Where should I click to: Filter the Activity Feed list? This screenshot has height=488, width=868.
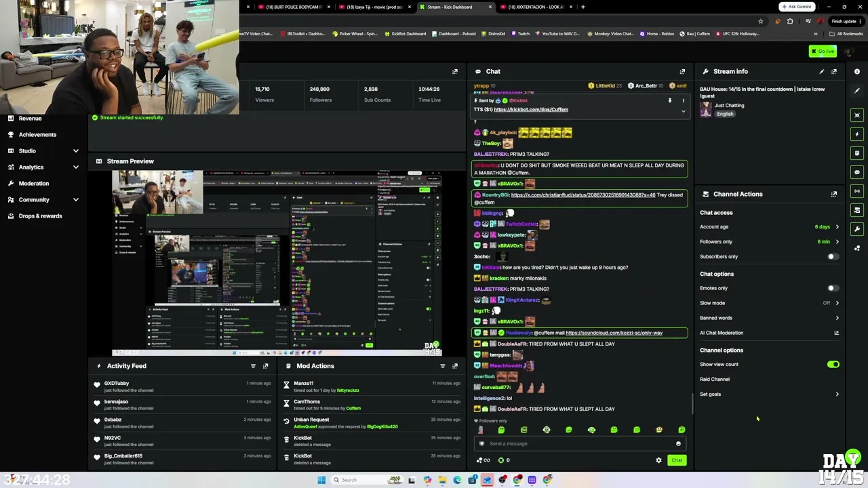point(253,366)
